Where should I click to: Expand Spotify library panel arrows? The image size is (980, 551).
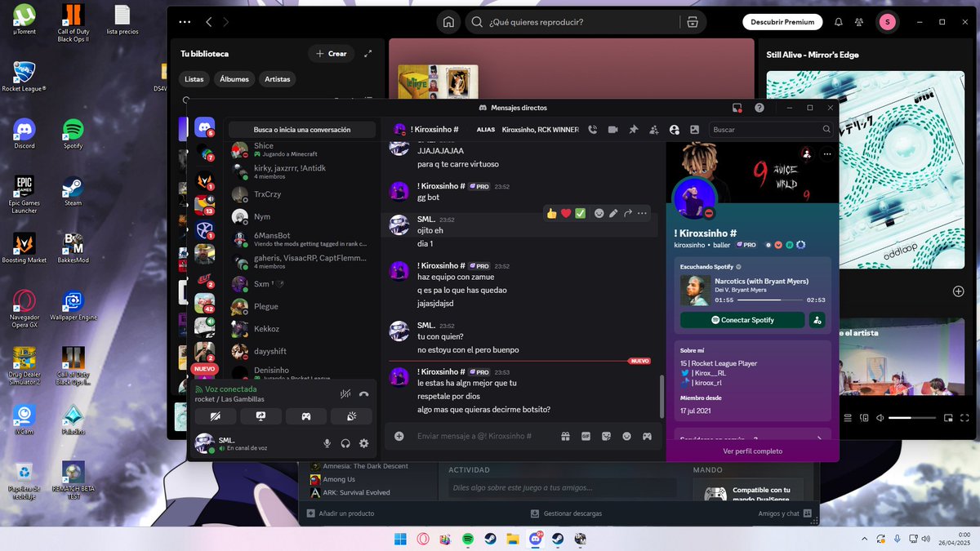[x=367, y=53]
